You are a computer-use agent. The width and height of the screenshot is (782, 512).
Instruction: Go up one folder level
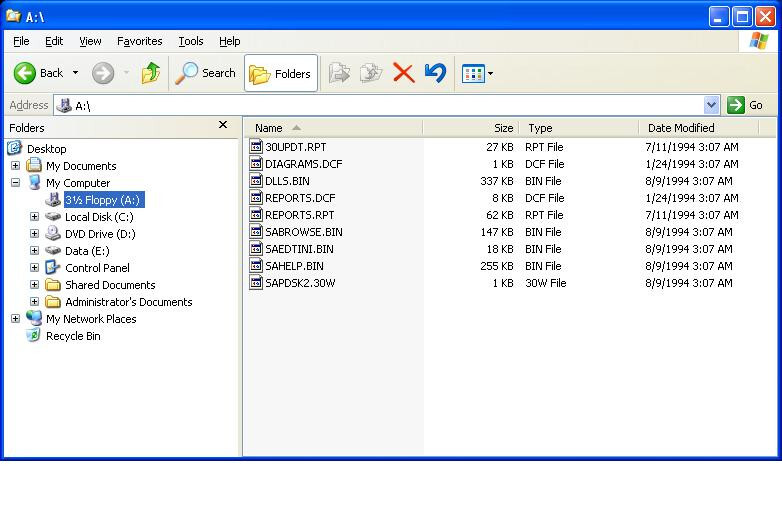pos(151,73)
